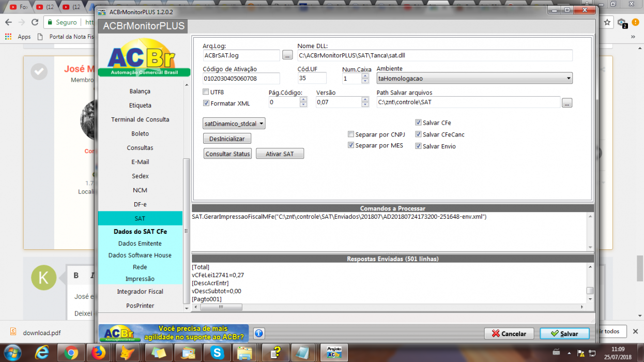Viewport: 644px width, 362px height.
Task: Open the Ambiente taHomologacao dropdown
Action: (x=474, y=79)
